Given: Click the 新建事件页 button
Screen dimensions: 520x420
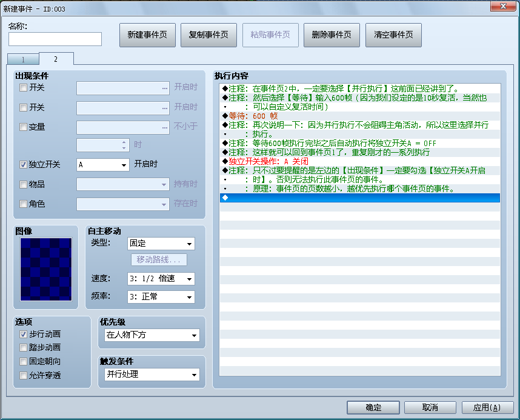Looking at the screenshot, I should pos(147,35).
